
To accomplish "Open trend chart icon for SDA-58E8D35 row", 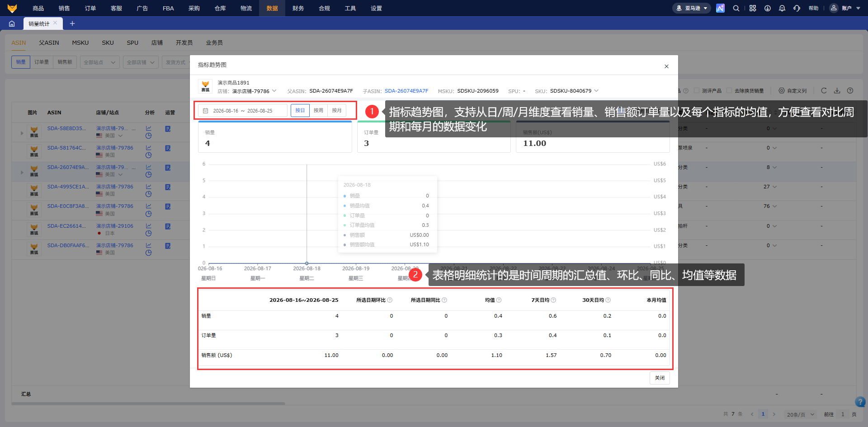I will click(148, 128).
